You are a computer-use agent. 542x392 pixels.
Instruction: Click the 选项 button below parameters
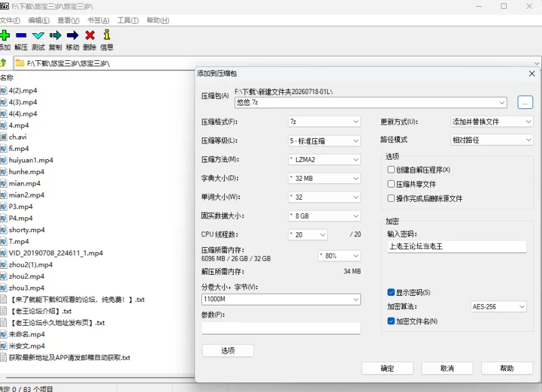click(228, 351)
